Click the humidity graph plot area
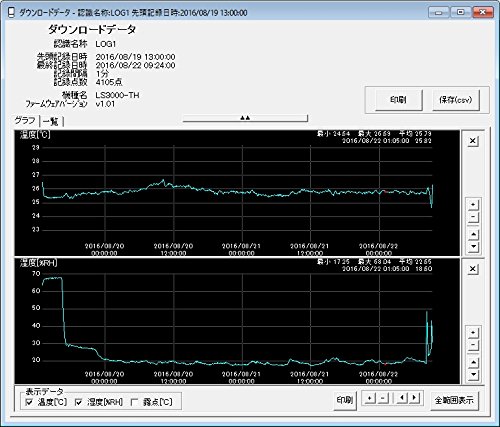This screenshot has width=500, height=427. (237, 320)
